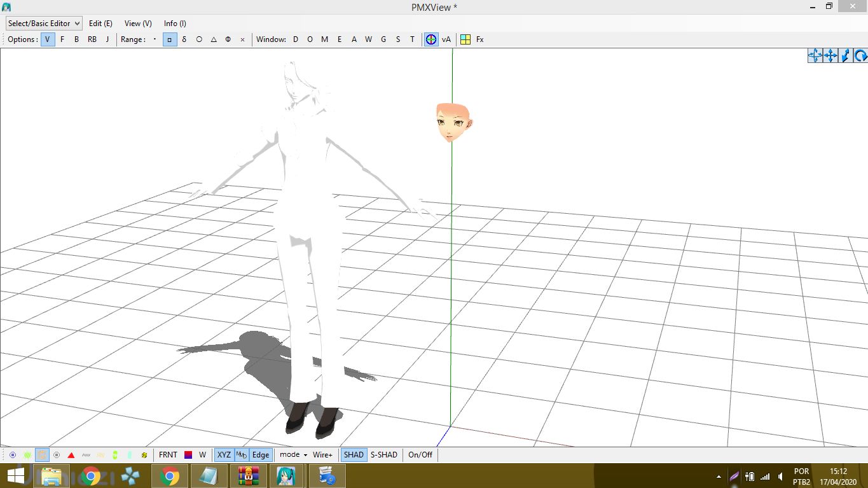The image size is (868, 488).
Task: Toggle the V vertex selection option
Action: point(48,39)
